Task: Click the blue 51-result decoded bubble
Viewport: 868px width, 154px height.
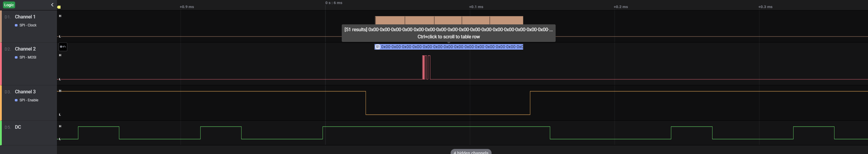Action: pyautogui.click(x=449, y=47)
